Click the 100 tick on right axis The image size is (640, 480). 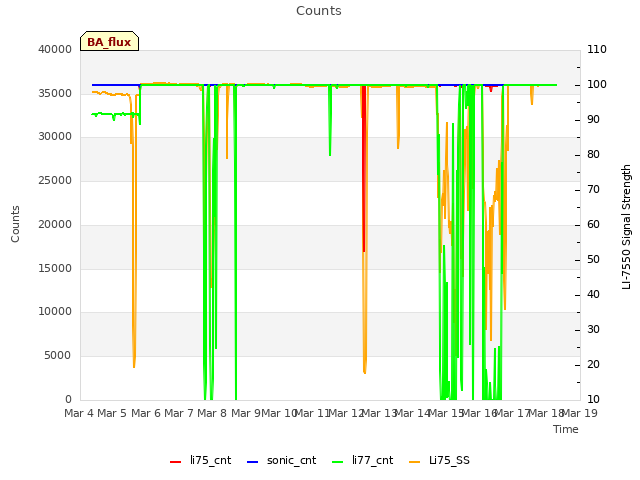click(x=597, y=84)
